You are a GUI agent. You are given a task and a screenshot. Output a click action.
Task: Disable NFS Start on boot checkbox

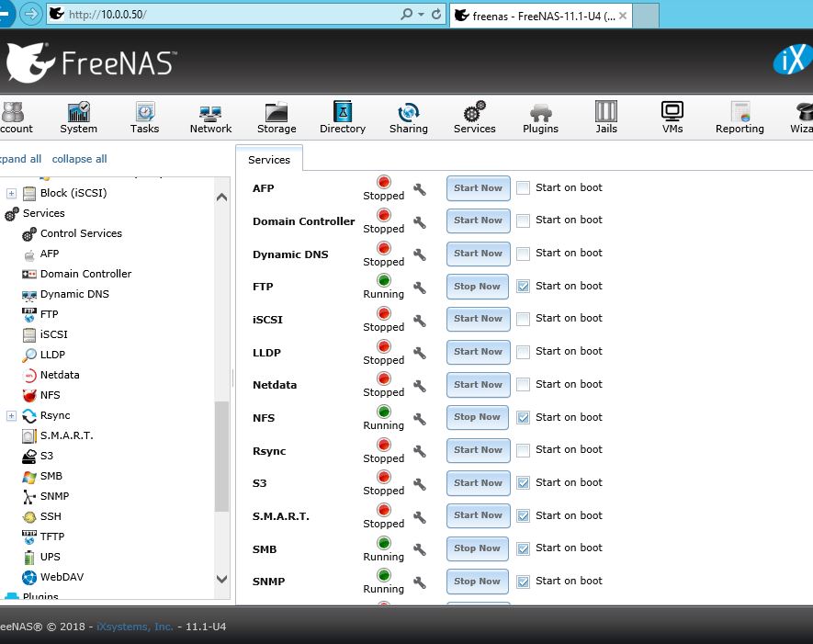(x=523, y=417)
